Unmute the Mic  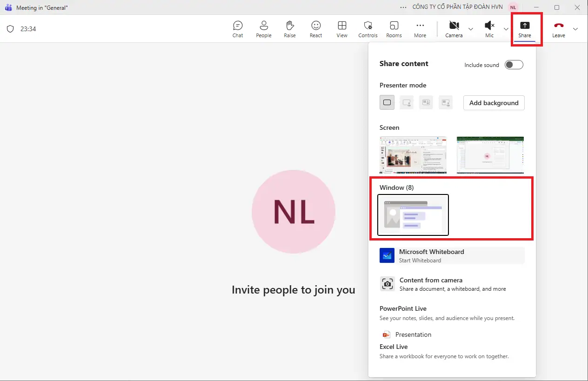click(x=489, y=29)
